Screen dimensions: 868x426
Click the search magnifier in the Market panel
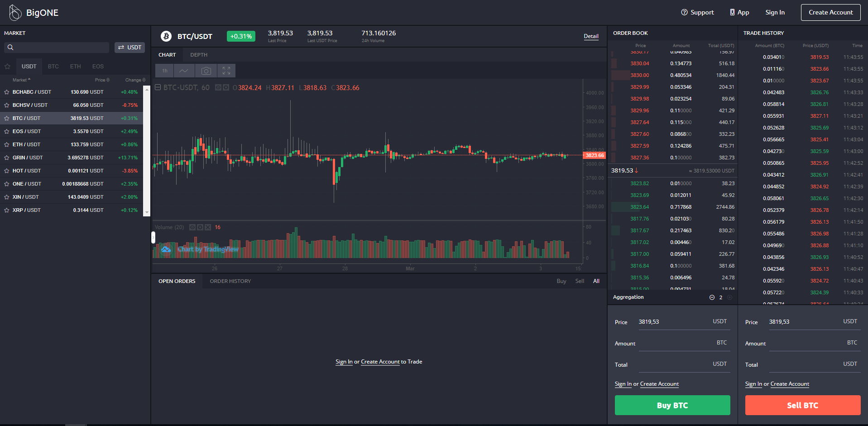pos(10,48)
